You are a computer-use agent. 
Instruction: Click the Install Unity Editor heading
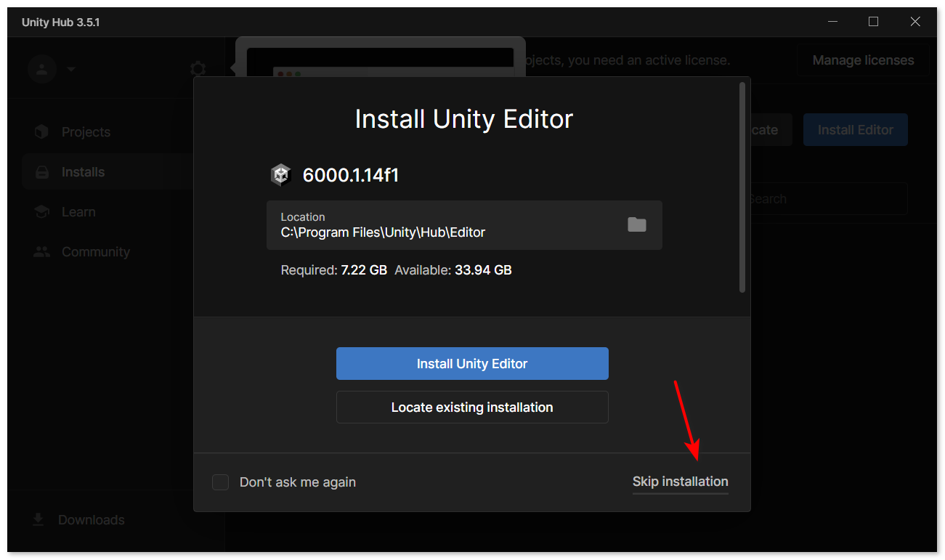pos(464,119)
